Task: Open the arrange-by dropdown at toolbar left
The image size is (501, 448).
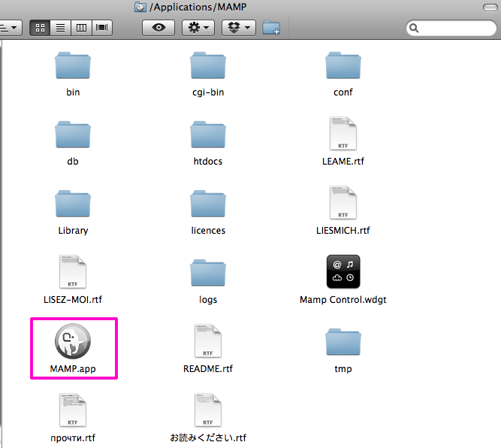Action: click(11, 28)
